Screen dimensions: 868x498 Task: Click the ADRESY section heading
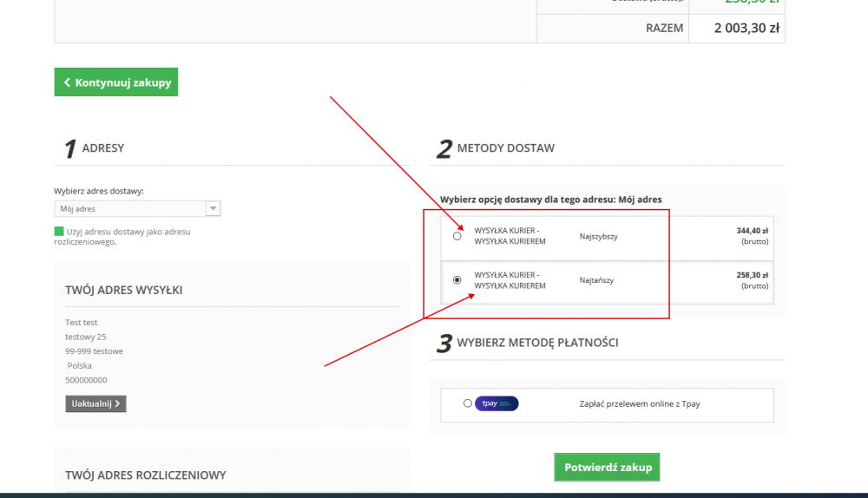[x=103, y=148]
